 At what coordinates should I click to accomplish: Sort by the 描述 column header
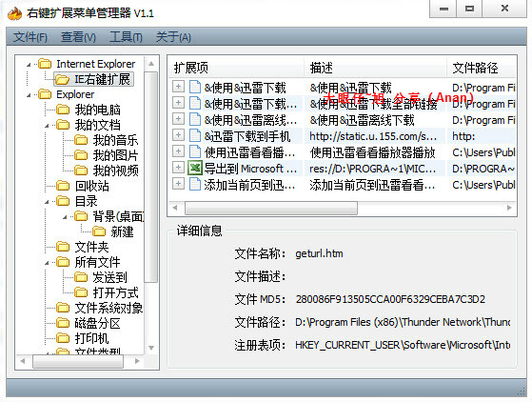click(x=375, y=68)
